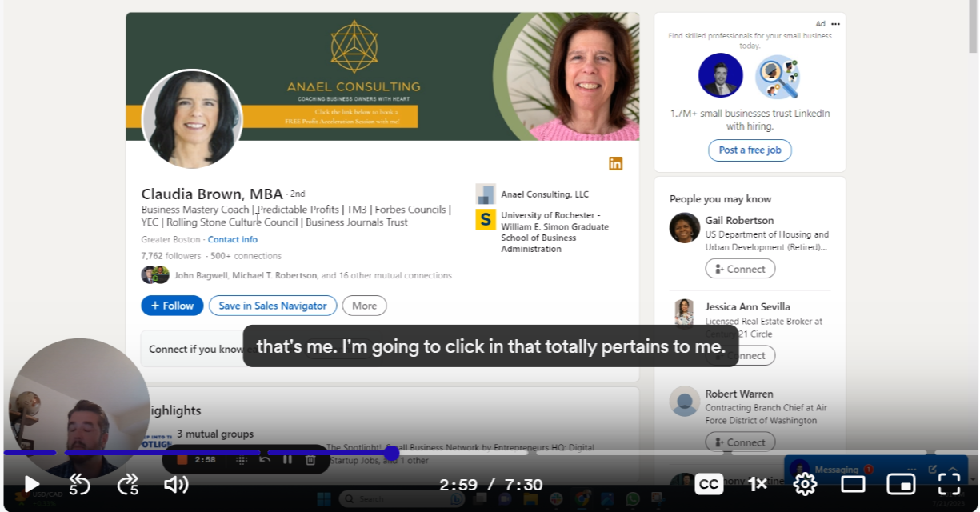Viewport: 980px width, 512px height.
Task: Restart the recording with the undo arrow
Action: click(265, 459)
